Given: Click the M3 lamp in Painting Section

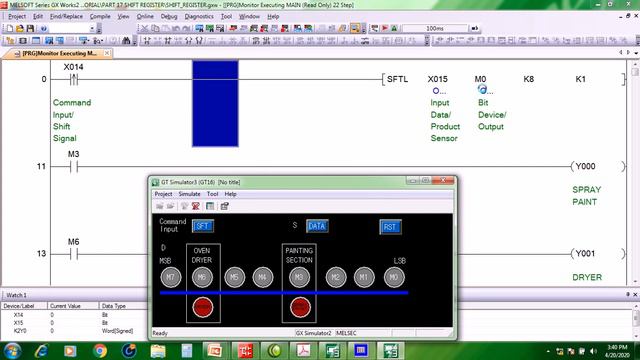Looking at the screenshot, I should [x=299, y=277].
